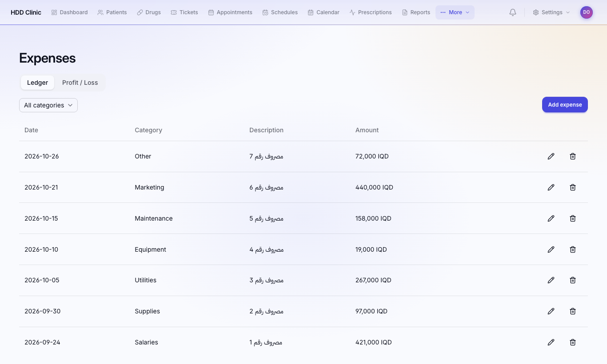The image size is (607, 364).
Task: Sort by the Amount column header
Action: [367, 130]
